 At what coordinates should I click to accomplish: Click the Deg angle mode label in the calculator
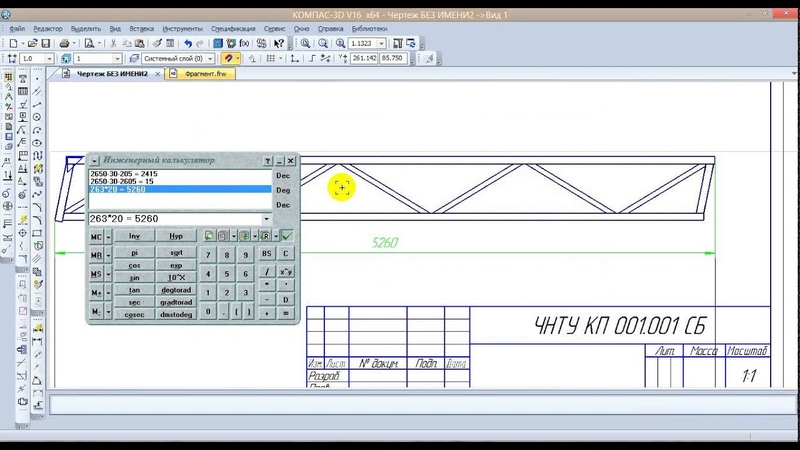283,190
